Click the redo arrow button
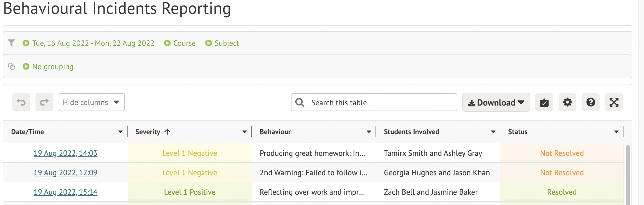 pos(44,102)
